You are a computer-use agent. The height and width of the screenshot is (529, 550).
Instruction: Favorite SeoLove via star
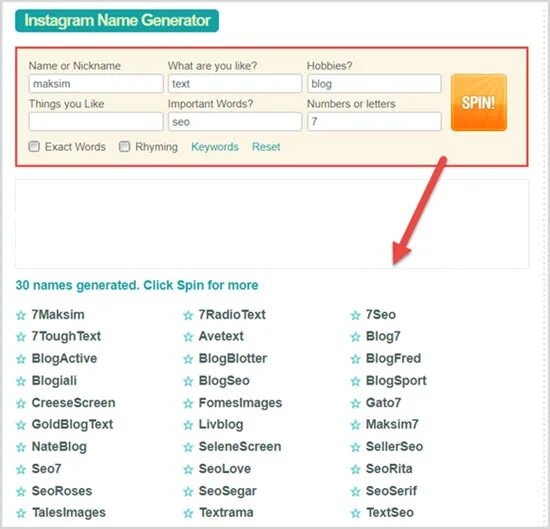[x=188, y=469]
